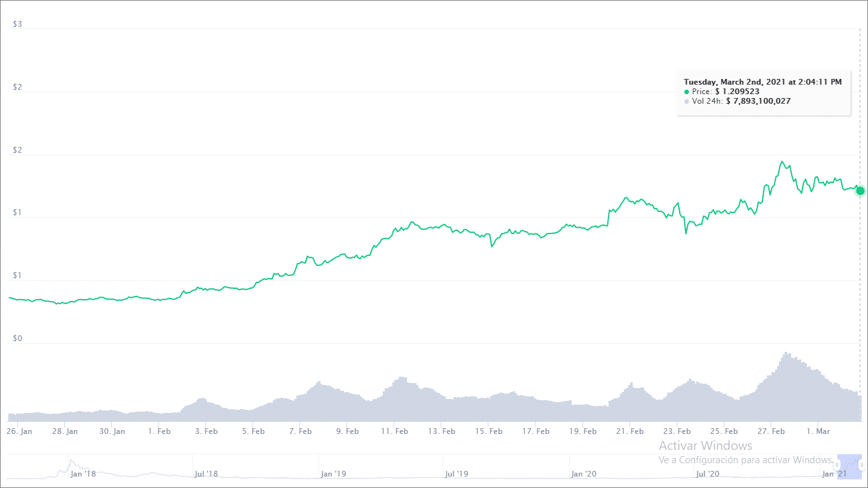
Task: Expand the Jan '20 timeline section
Action: pyautogui.click(x=582, y=473)
